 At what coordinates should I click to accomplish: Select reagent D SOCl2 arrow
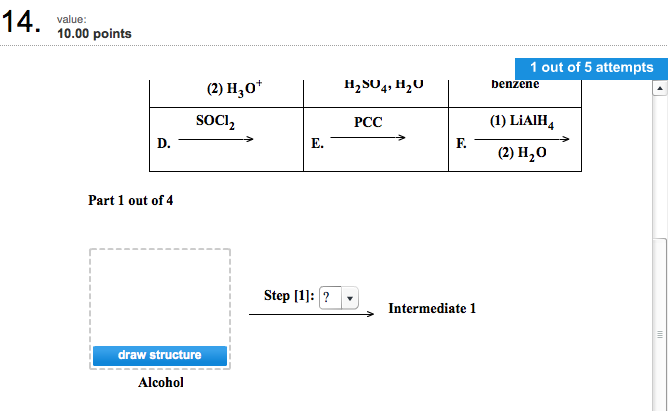[216, 139]
